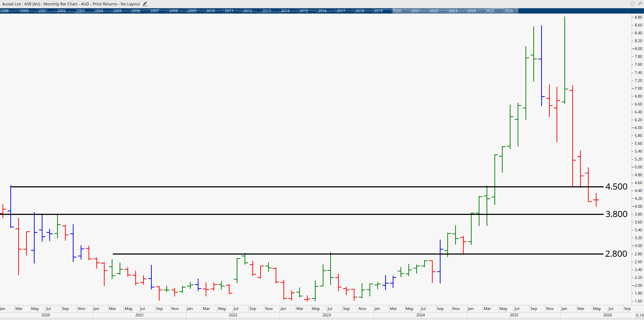Click the Austal Ltd chart title text
Image resolution: width=644 pixels, height=320 pixels.
[71, 4]
